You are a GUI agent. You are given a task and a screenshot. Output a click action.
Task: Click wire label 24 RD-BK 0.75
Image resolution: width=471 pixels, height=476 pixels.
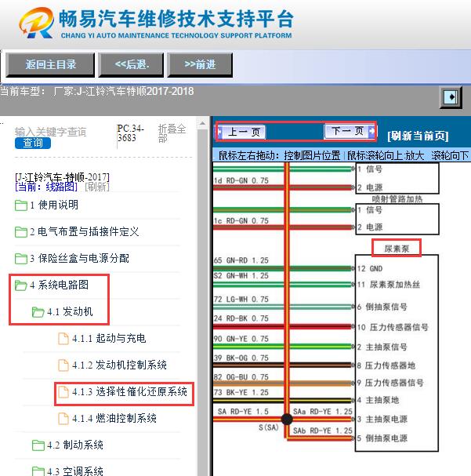point(241,318)
